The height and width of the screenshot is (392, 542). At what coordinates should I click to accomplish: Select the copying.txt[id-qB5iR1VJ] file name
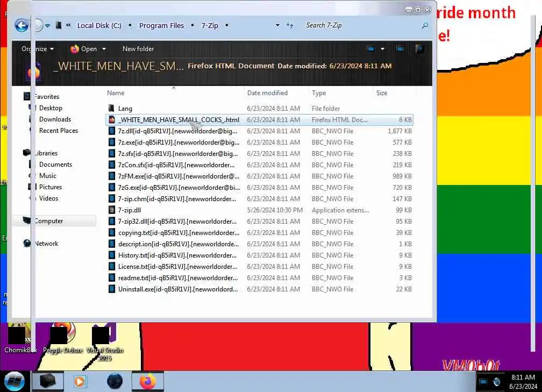point(179,233)
